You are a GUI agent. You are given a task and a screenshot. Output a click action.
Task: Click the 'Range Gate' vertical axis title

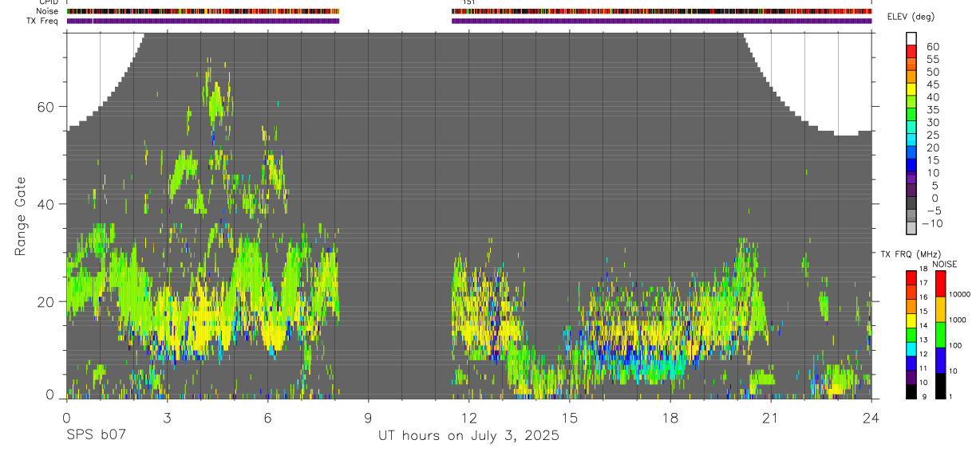tap(20, 216)
